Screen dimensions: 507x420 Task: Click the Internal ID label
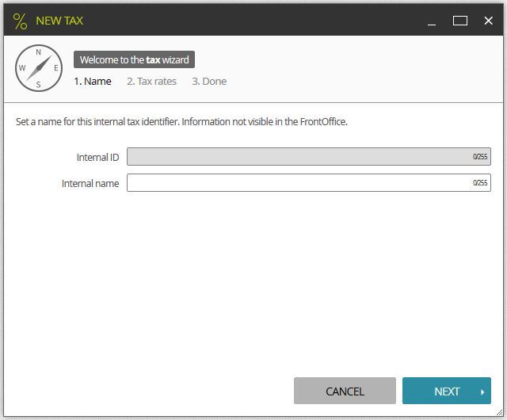point(97,157)
